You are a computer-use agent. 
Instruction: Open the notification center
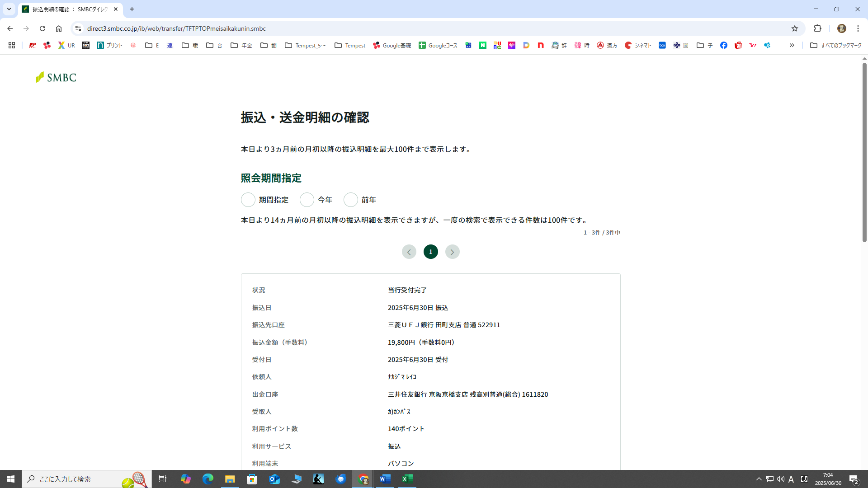pos(854,479)
